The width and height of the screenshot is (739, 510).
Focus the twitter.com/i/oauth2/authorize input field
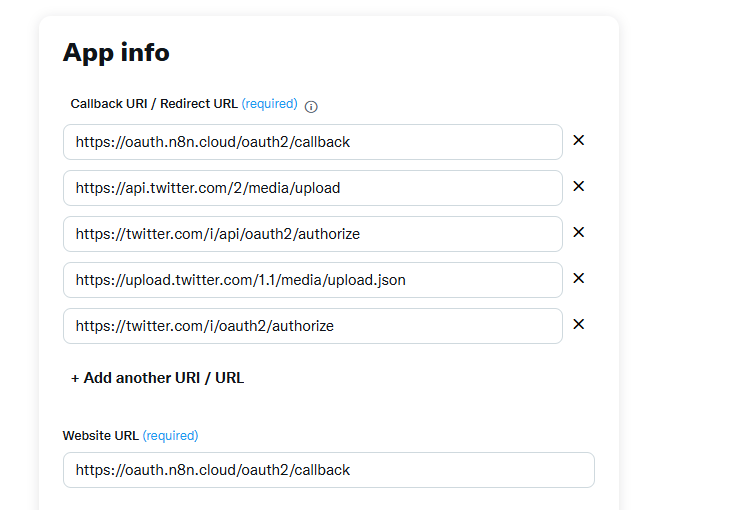(313, 326)
